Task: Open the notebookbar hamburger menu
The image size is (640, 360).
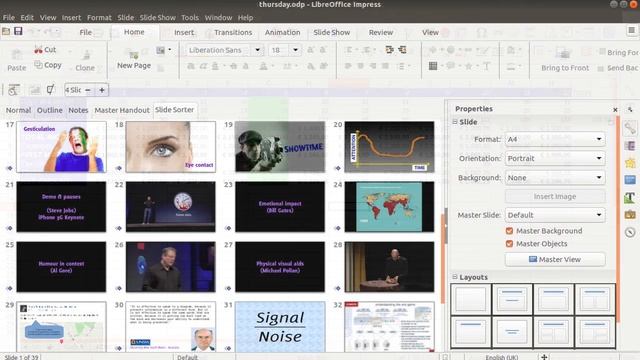Action: point(631,30)
